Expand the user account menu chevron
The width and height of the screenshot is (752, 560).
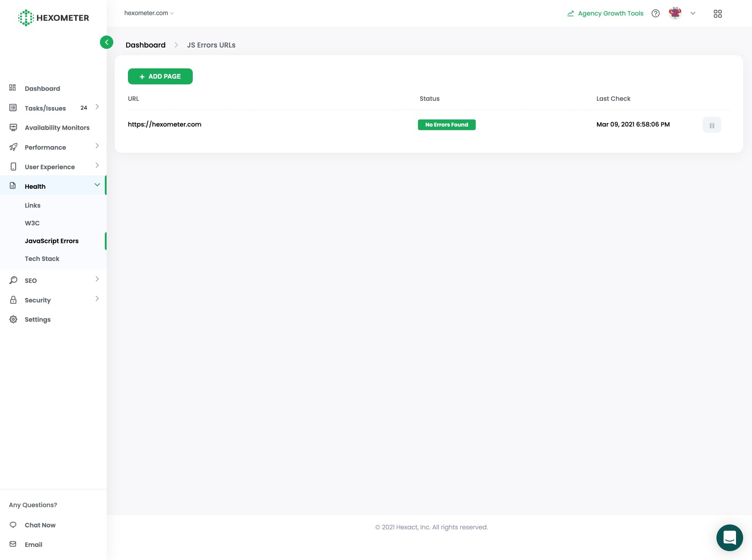[x=693, y=13]
